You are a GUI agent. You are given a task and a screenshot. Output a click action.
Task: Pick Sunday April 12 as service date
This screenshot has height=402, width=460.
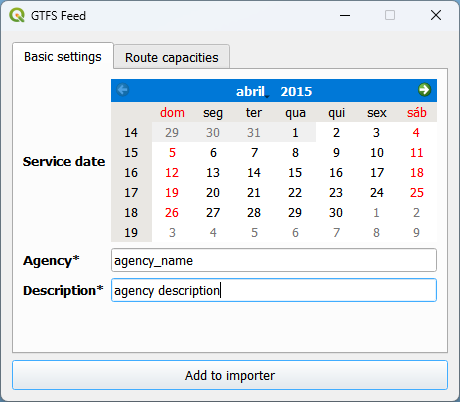(172, 172)
